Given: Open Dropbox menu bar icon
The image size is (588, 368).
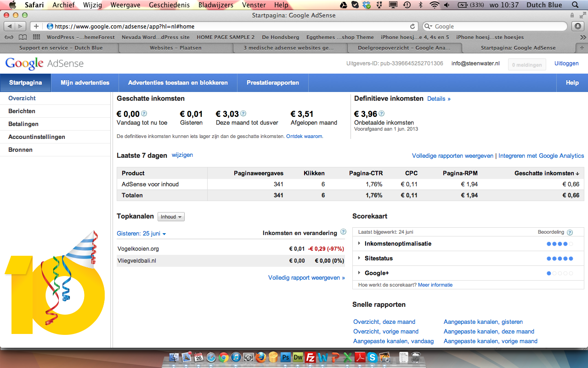Looking at the screenshot, I should (366, 5).
